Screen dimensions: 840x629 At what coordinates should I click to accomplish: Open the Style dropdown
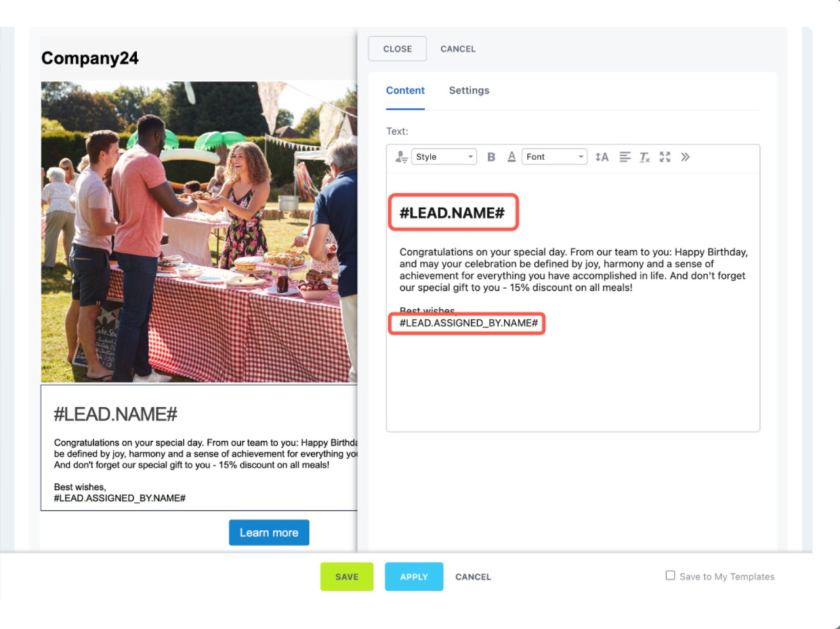[444, 157]
